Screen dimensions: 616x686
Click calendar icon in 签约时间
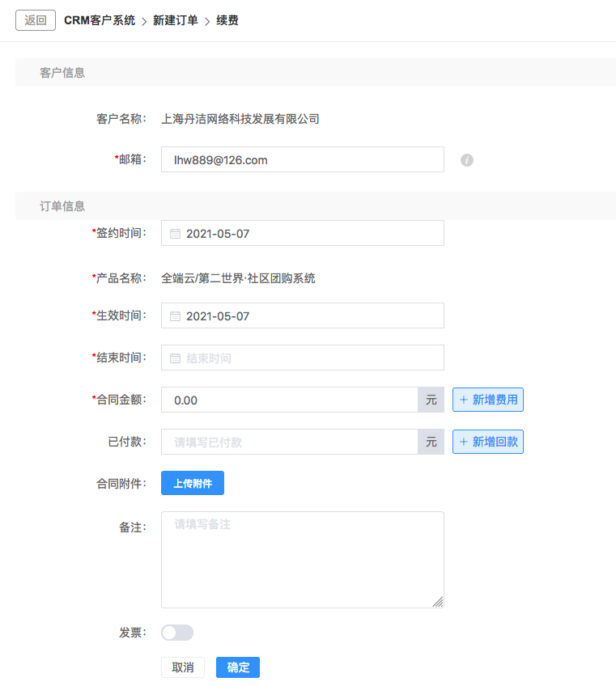tap(175, 234)
